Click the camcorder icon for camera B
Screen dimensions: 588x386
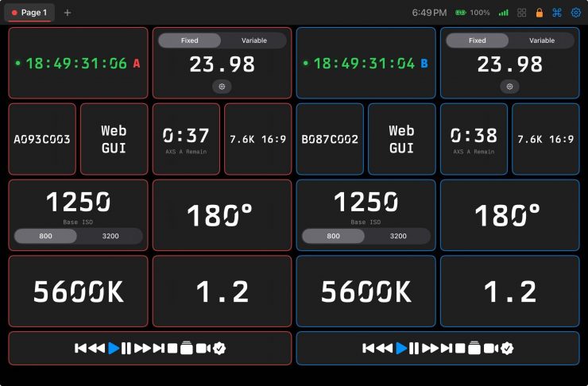[490, 348]
